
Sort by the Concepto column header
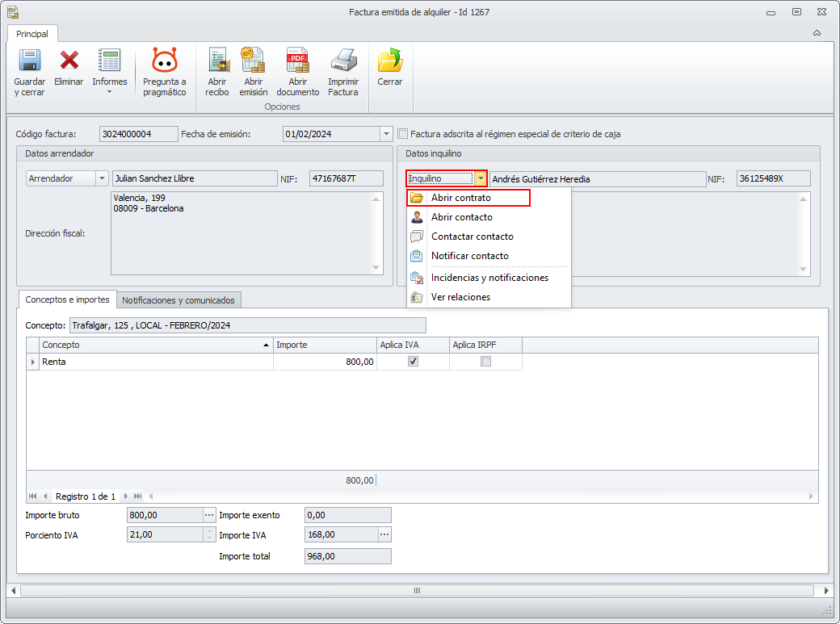point(156,345)
